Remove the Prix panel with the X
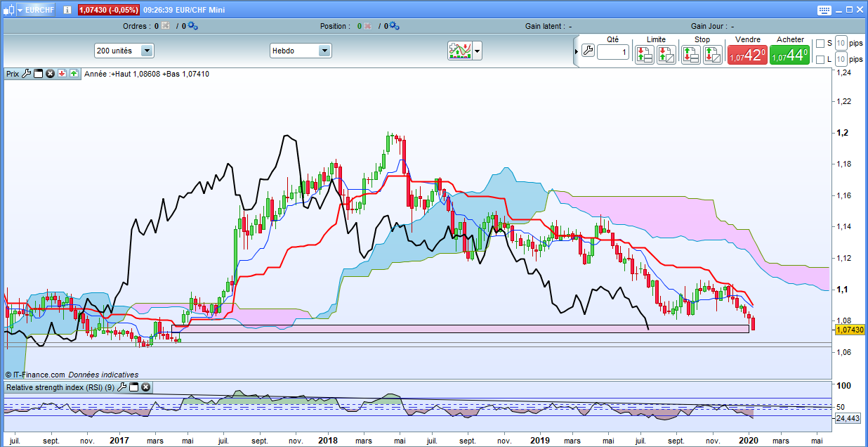 pos(50,73)
